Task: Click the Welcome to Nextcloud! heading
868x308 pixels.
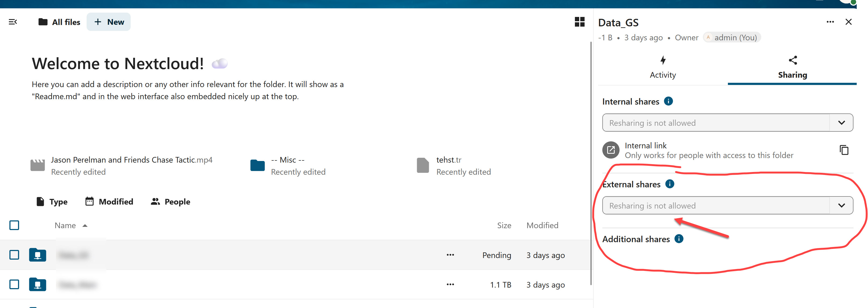Action: pos(118,64)
